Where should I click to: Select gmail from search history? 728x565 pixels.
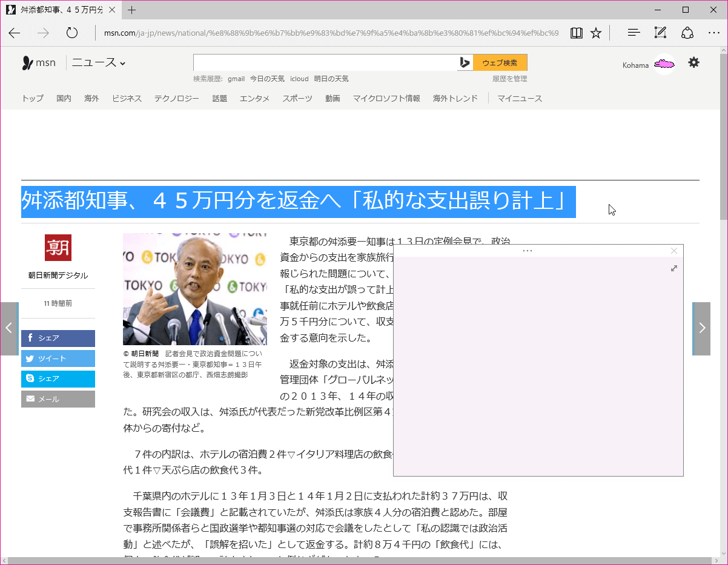[236, 79]
